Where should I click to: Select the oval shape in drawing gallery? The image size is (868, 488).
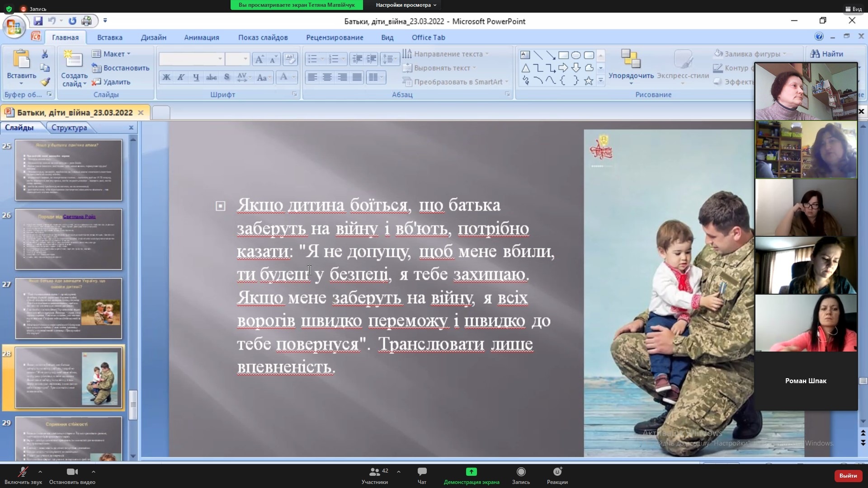(x=576, y=55)
